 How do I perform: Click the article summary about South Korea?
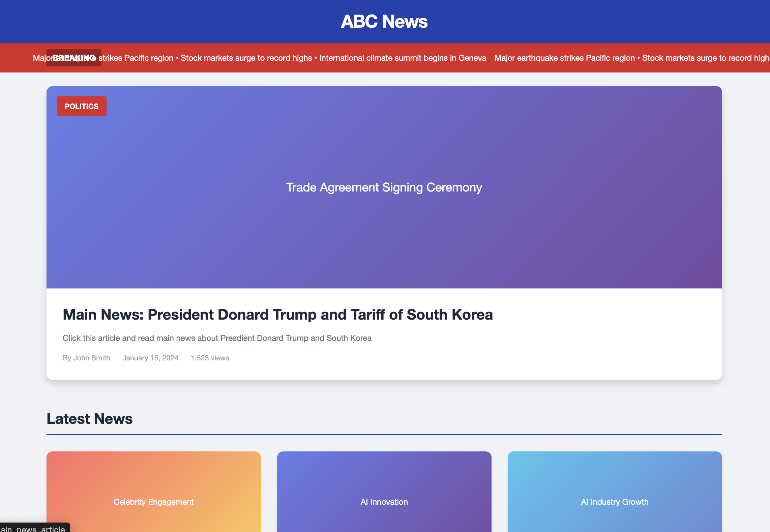click(x=217, y=338)
